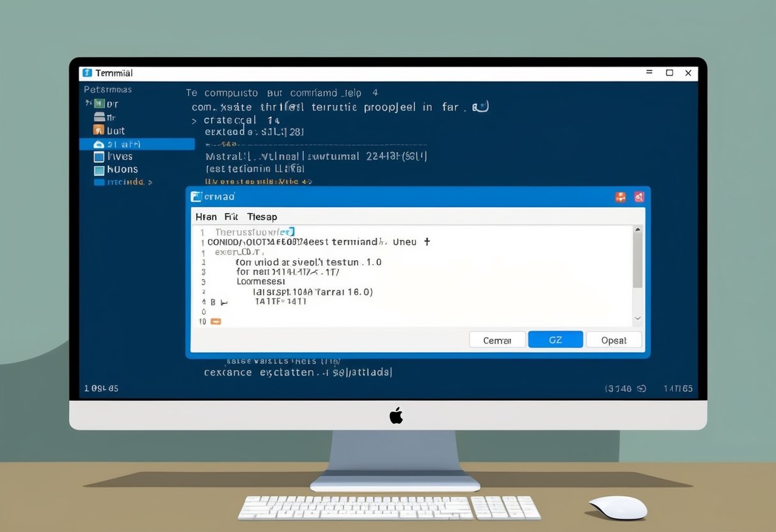The height and width of the screenshot is (532, 776).
Task: Click the Terminal icon in the title bar
Action: [x=86, y=73]
